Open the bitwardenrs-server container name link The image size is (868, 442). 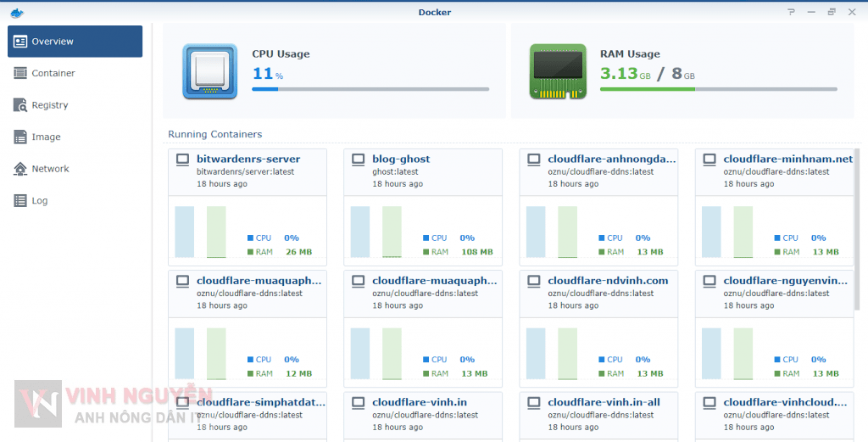(248, 159)
